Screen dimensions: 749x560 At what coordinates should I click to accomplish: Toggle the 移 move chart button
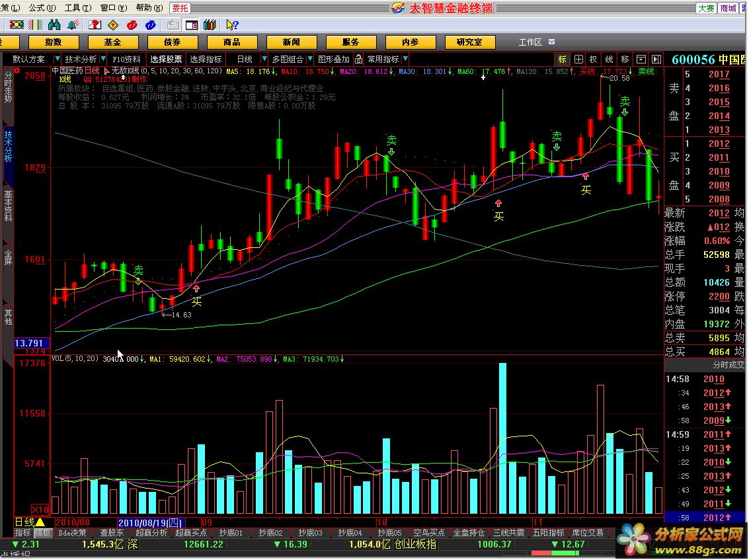[x=625, y=60]
